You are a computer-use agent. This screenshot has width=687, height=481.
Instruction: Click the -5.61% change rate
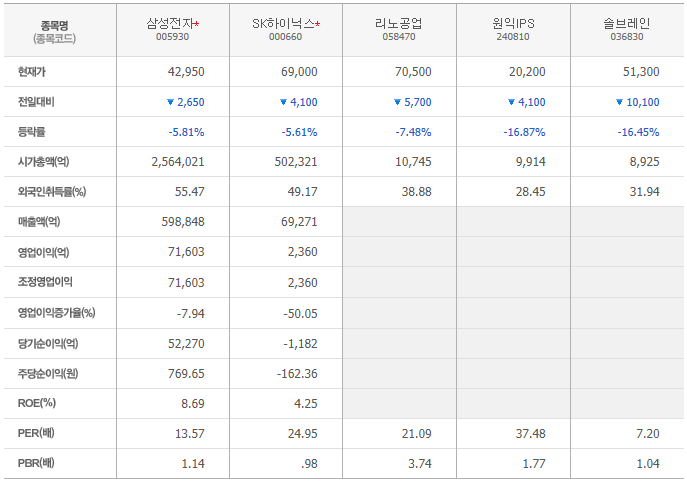coord(300,132)
